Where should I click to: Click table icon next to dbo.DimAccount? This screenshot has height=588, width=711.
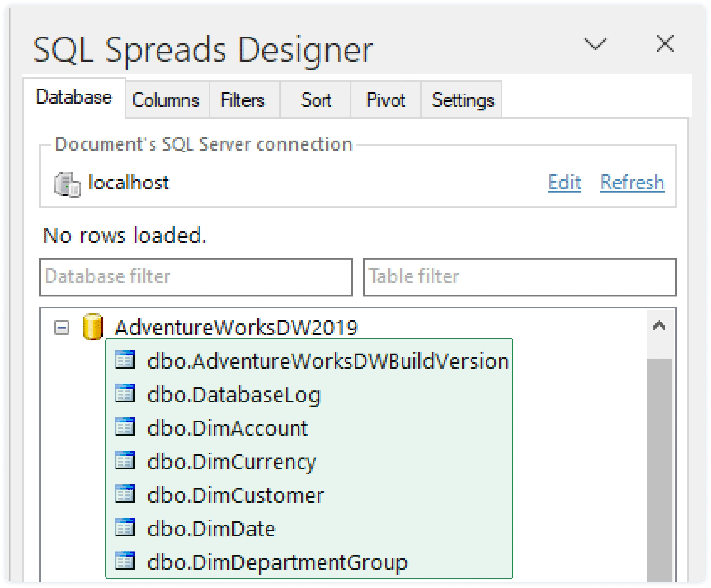point(125,427)
